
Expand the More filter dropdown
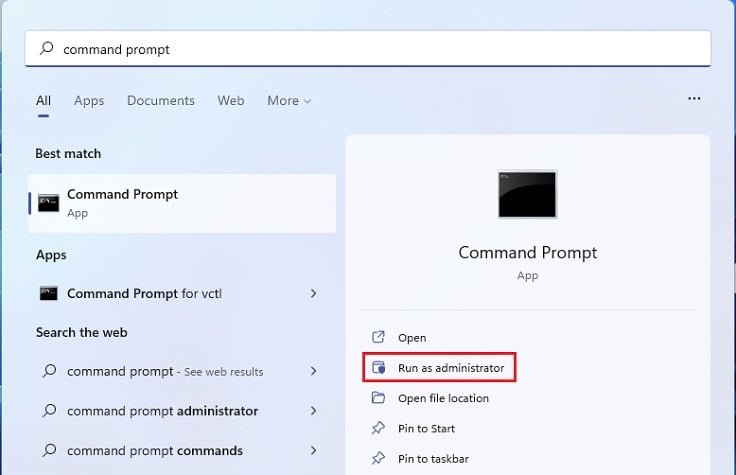[289, 100]
